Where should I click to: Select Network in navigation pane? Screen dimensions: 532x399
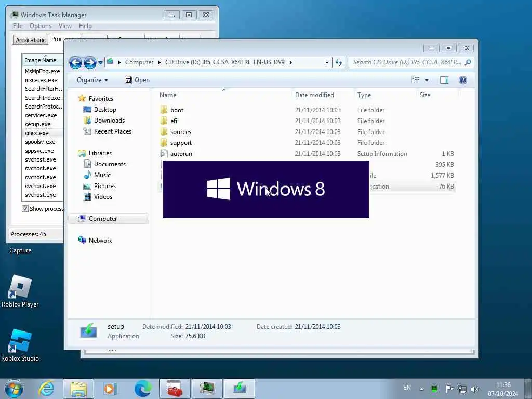100,241
